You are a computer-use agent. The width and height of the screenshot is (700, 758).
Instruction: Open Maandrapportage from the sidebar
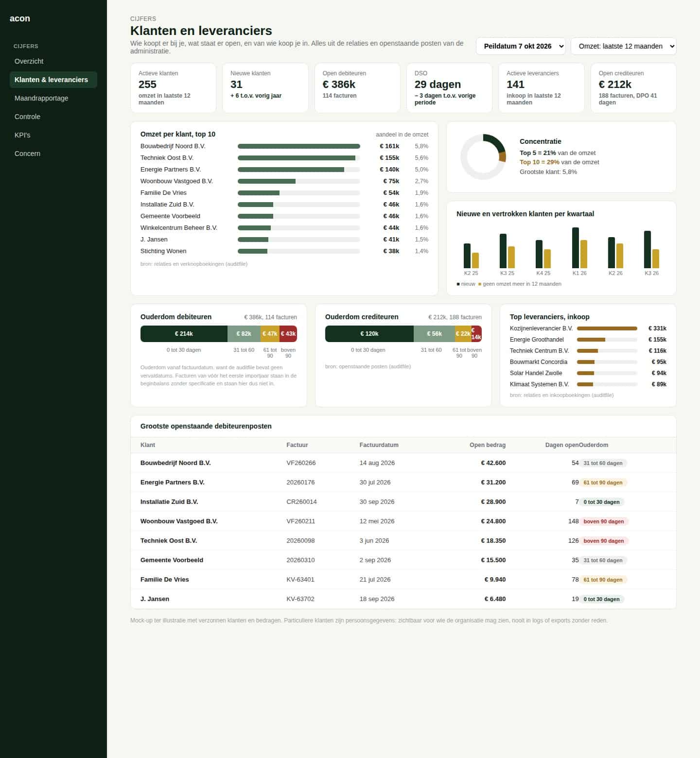pos(53,98)
